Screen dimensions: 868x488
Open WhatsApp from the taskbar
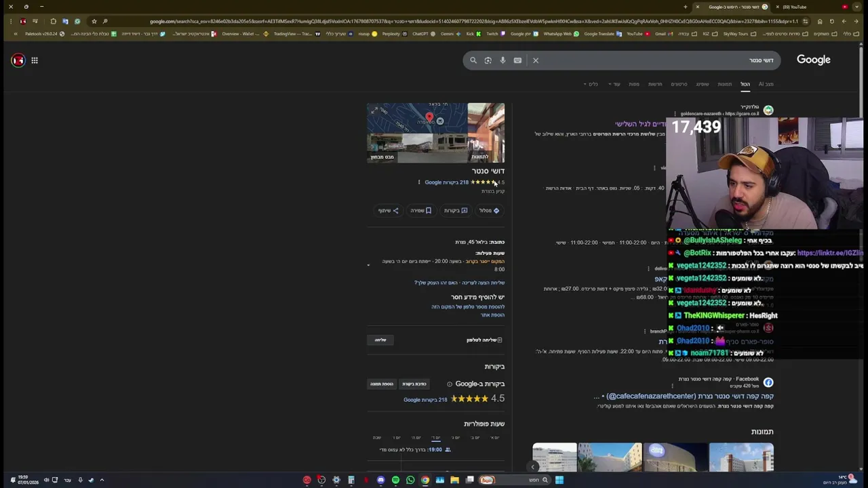click(410, 480)
